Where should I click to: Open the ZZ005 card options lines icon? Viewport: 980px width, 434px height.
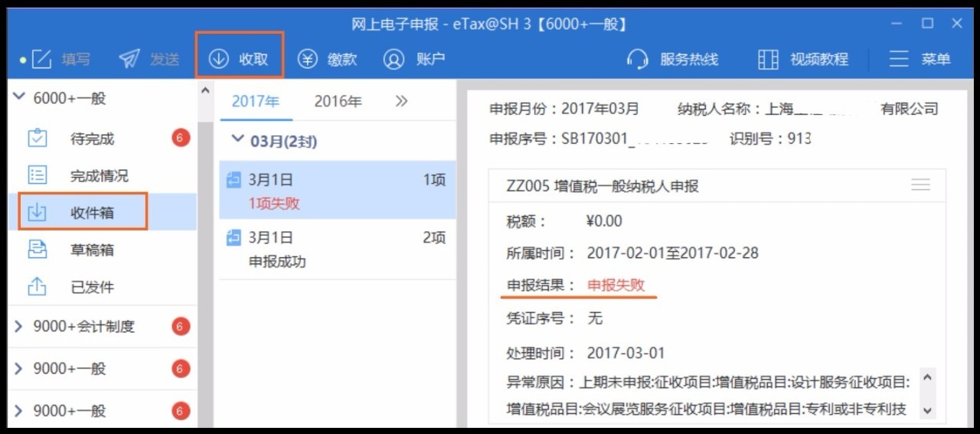920,185
